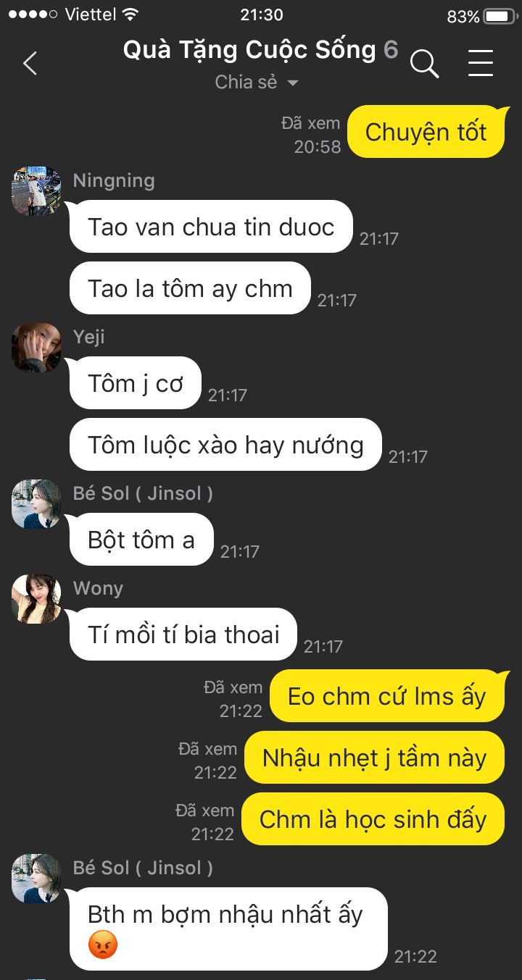The image size is (522, 980).
Task: Tap the back arrow icon
Action: click(30, 64)
